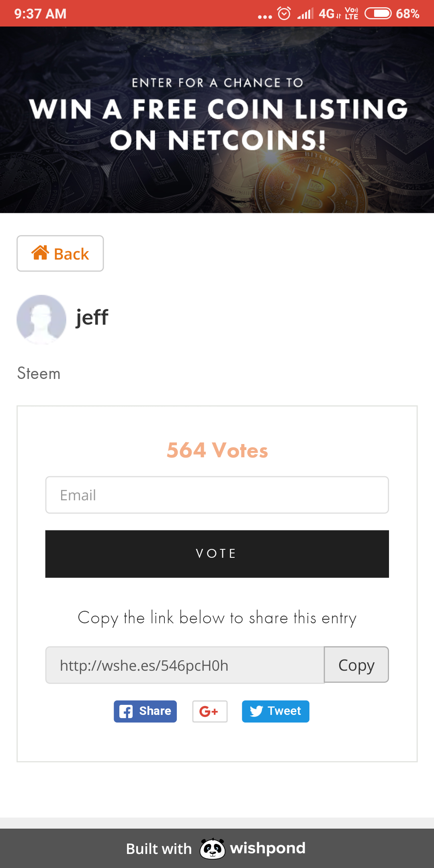The height and width of the screenshot is (868, 434).
Task: Tap the home icon in Back button
Action: pyautogui.click(x=40, y=253)
